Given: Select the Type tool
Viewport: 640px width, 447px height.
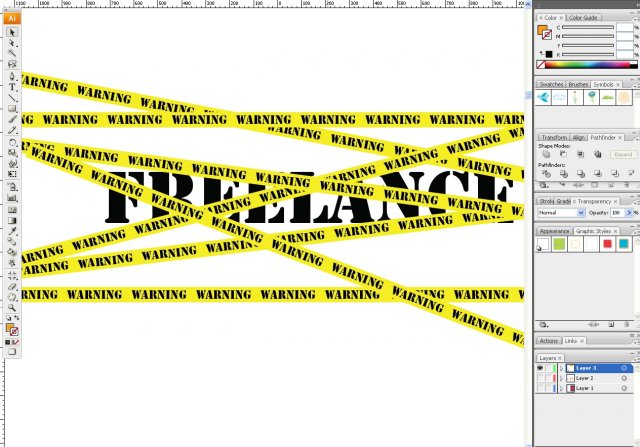Looking at the screenshot, I should coord(12,87).
